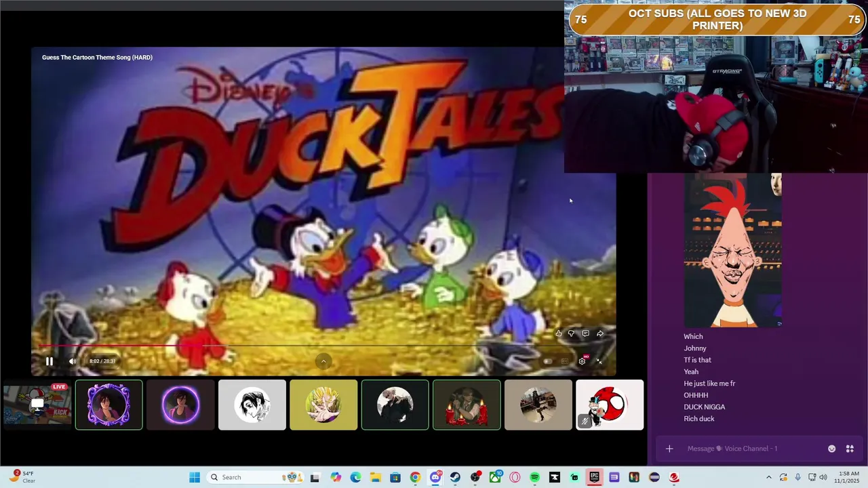Dislike the video with thumbs down

click(x=572, y=333)
